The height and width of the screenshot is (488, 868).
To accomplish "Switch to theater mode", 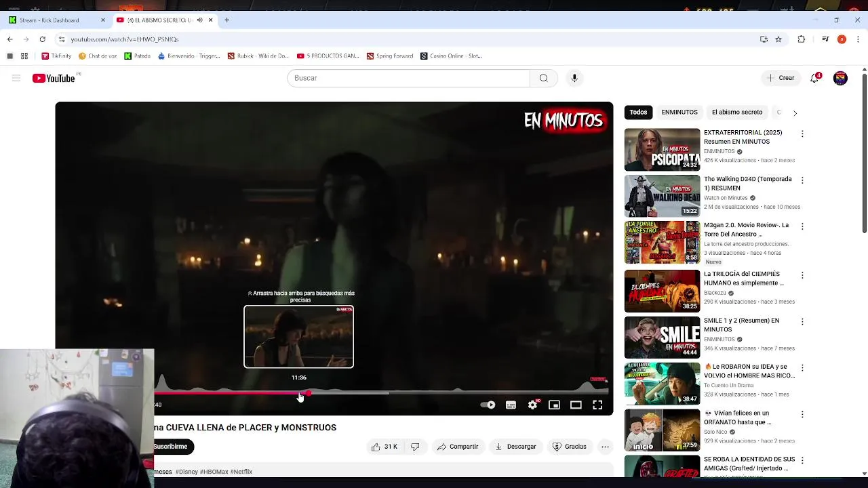I will point(576,405).
